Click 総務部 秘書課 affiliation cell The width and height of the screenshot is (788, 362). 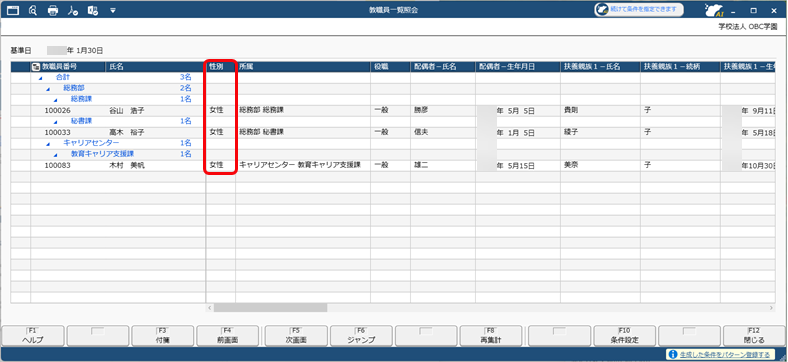(x=303, y=132)
